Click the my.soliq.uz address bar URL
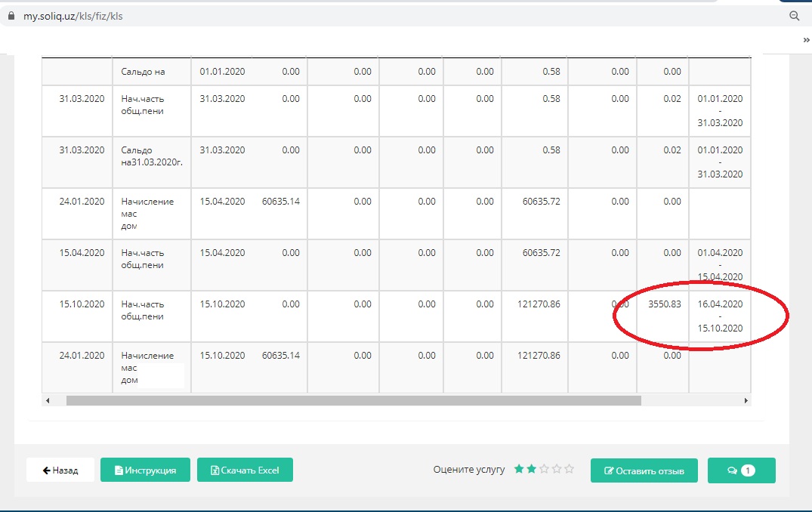Image resolution: width=812 pixels, height=512 pixels. coord(73,16)
